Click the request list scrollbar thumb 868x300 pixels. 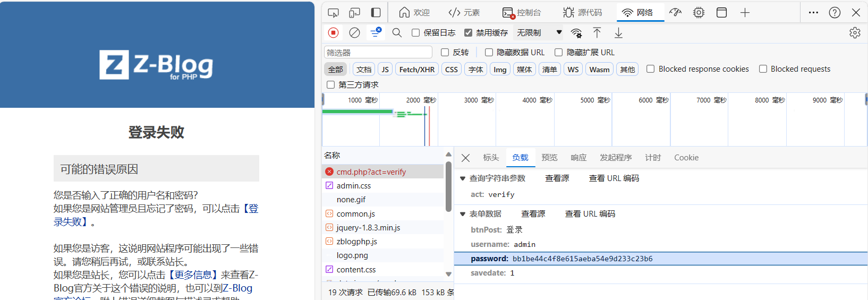[x=448, y=186]
